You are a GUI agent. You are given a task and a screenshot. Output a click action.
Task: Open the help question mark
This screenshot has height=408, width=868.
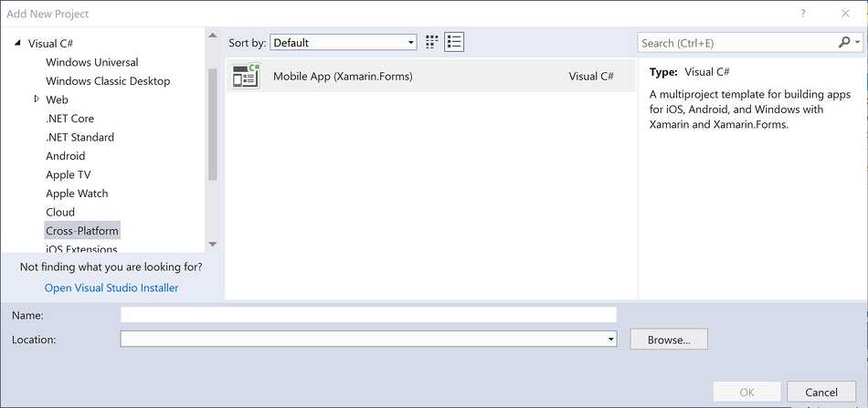tap(803, 14)
